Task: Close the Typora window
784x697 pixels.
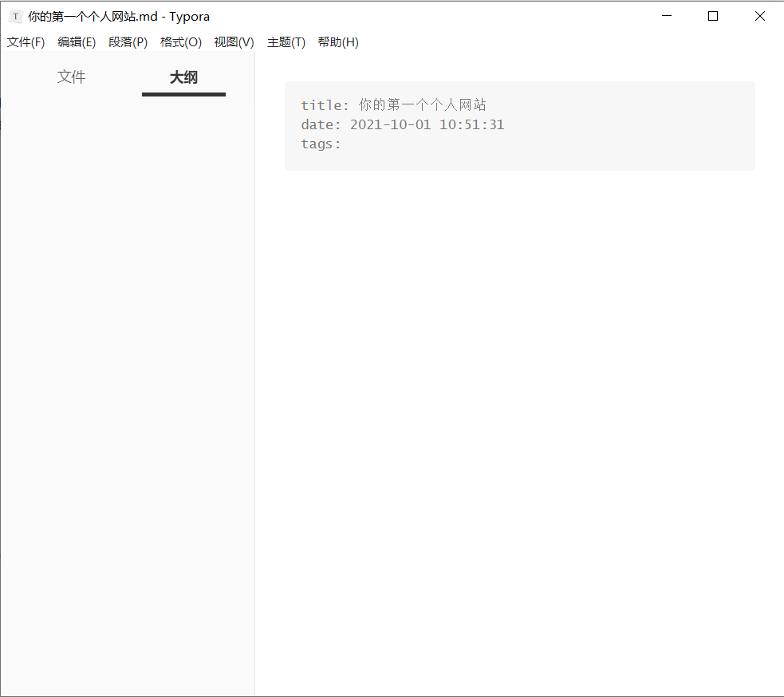Action: click(x=759, y=16)
